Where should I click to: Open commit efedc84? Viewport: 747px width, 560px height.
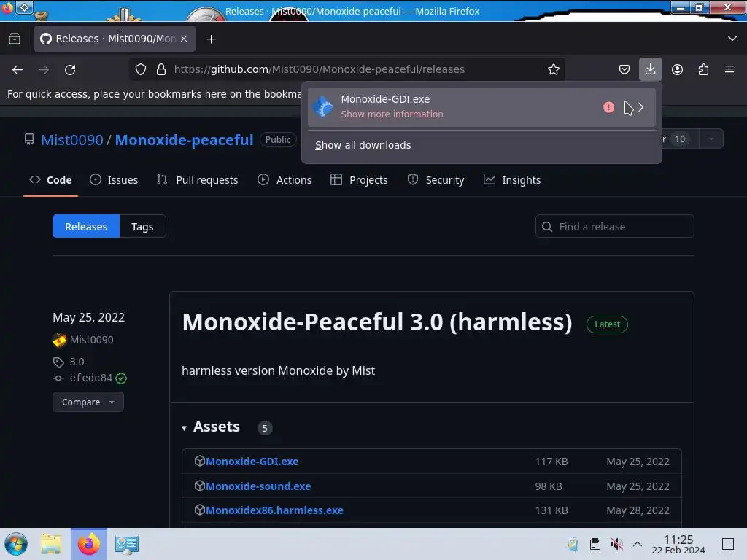pyautogui.click(x=91, y=378)
